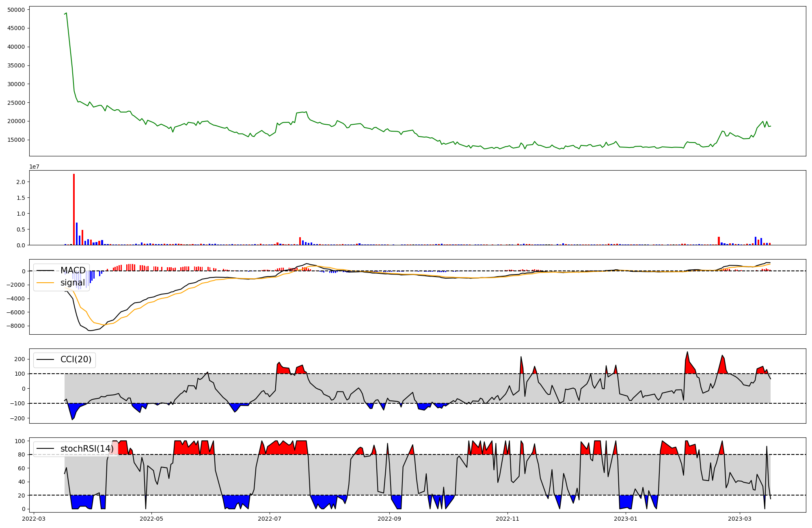Click the 50000 price axis tick label
812x528 pixels.
16,10
